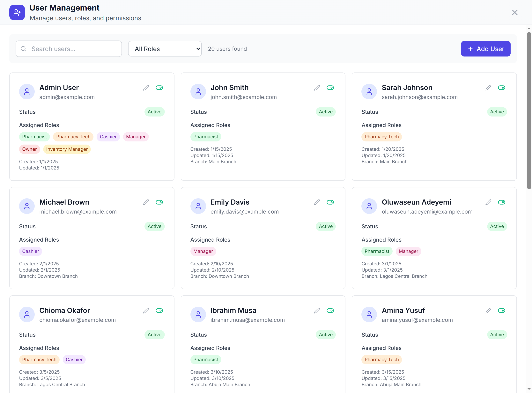
Task: Open the All Roles filter dropdown
Action: (165, 49)
